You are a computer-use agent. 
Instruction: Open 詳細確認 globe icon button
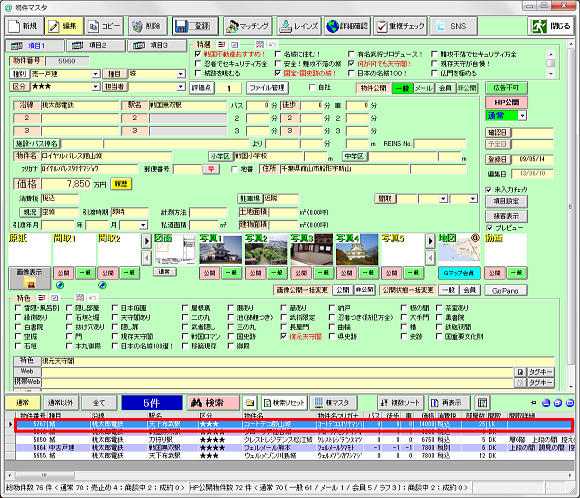point(347,26)
